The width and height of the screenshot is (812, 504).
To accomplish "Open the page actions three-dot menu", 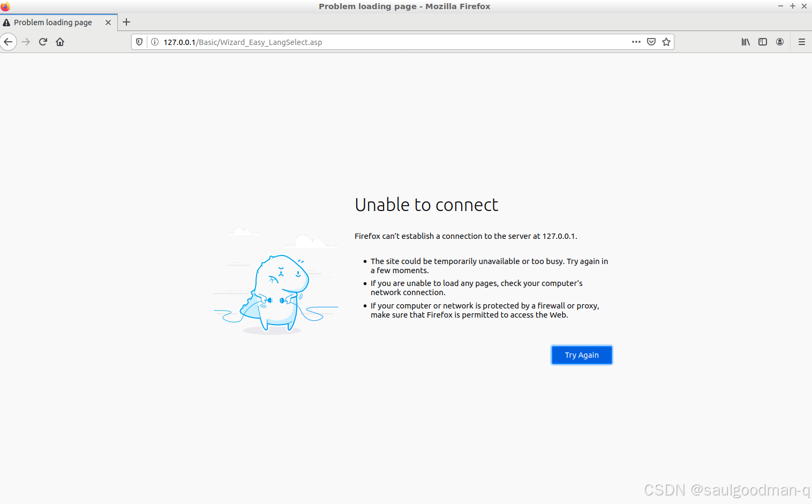I will pyautogui.click(x=636, y=42).
